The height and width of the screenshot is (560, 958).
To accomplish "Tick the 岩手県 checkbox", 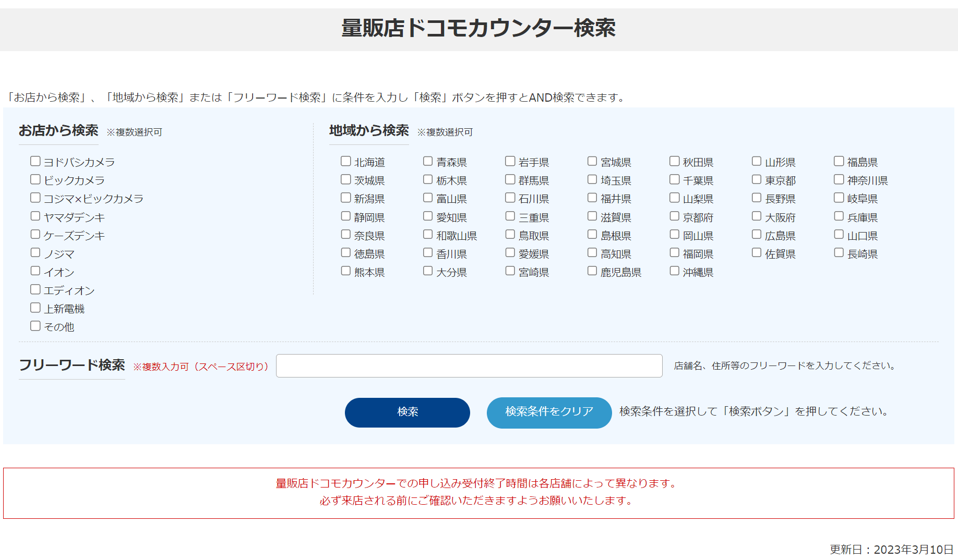I will (x=510, y=161).
